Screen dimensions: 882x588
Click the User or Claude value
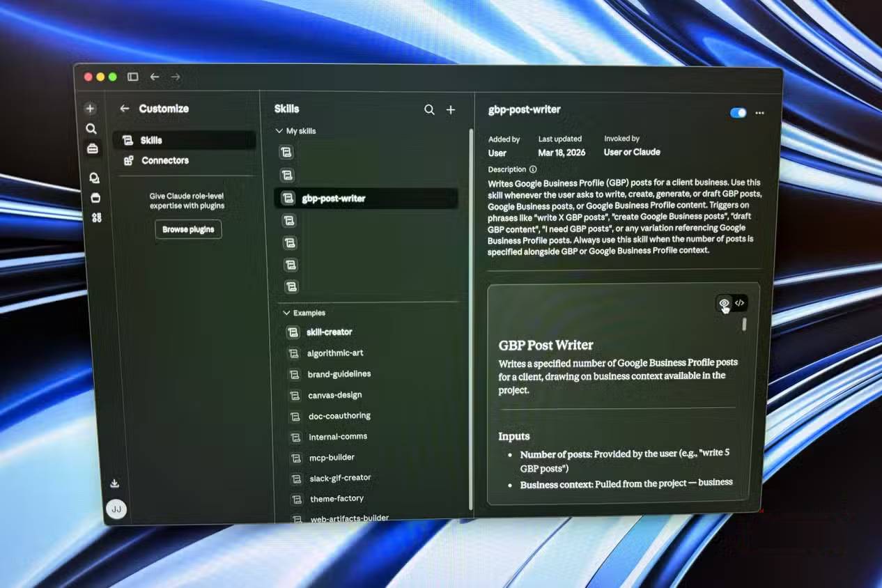632,152
